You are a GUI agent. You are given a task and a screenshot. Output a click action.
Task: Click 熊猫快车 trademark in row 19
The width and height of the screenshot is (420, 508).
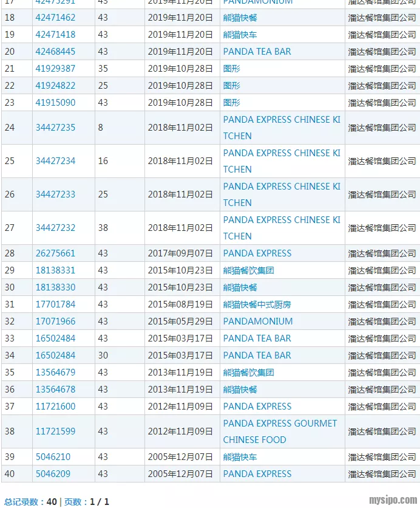click(240, 35)
